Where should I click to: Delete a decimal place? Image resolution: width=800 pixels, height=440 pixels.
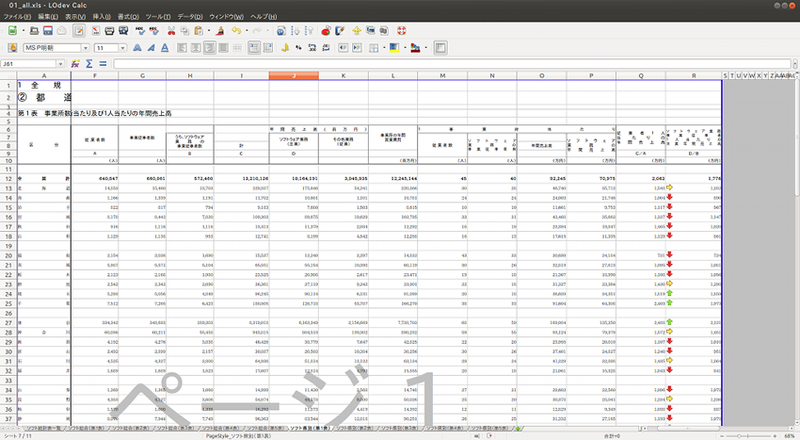tap(326, 47)
